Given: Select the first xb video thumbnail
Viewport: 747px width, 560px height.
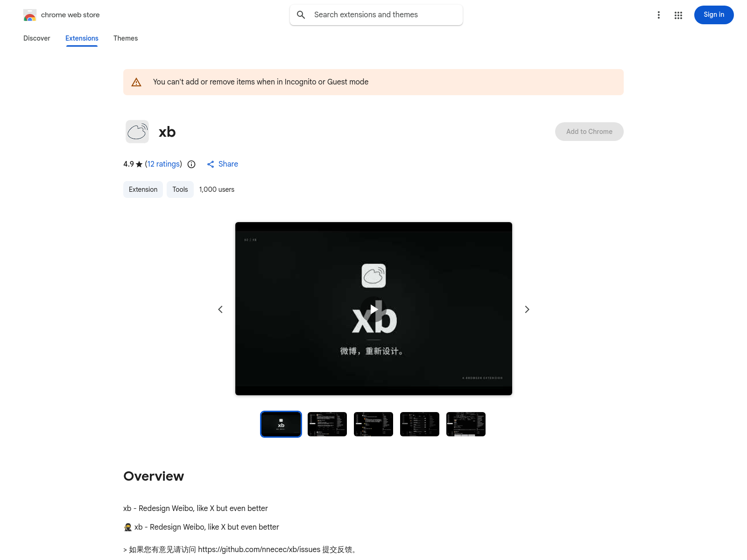Looking at the screenshot, I should [x=281, y=424].
